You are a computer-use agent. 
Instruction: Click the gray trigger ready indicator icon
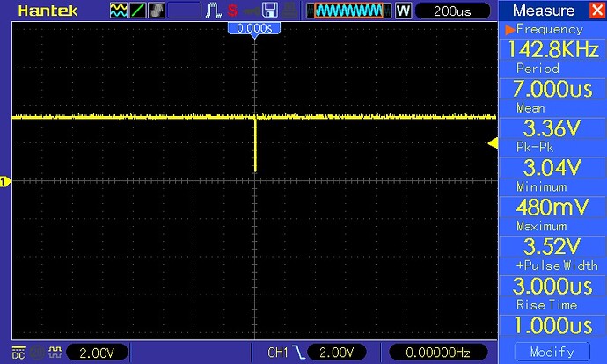[251, 11]
